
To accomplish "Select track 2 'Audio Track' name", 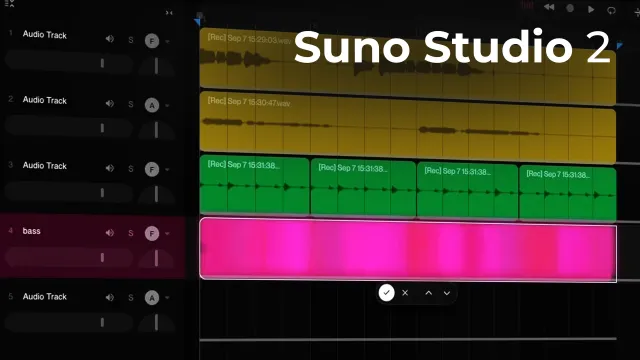I will [44, 100].
